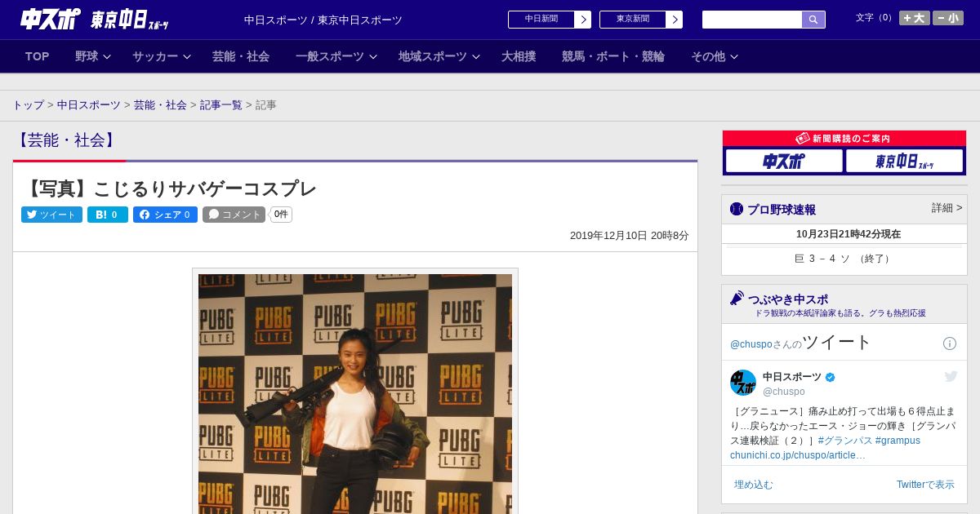Click the 新聞購読のご案内 banner heading
Screen dimensions: 980x514
point(844,139)
